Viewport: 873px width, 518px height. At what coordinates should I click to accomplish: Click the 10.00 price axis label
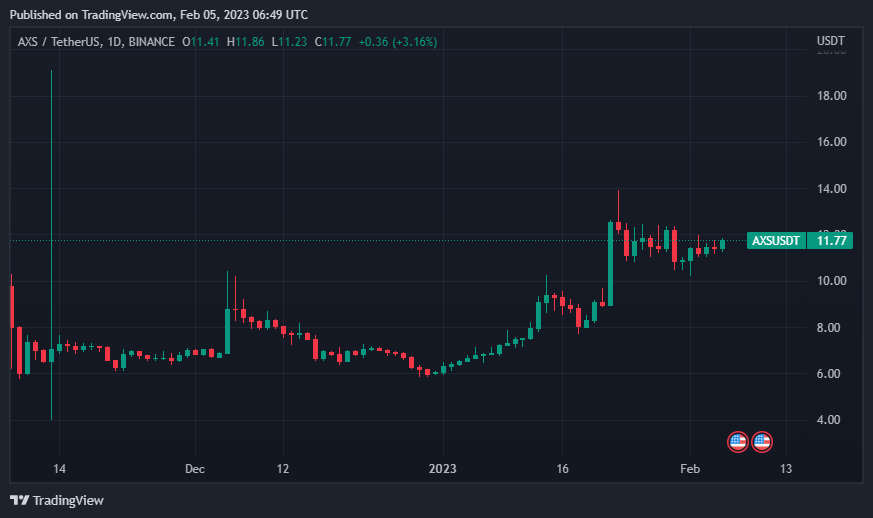831,281
